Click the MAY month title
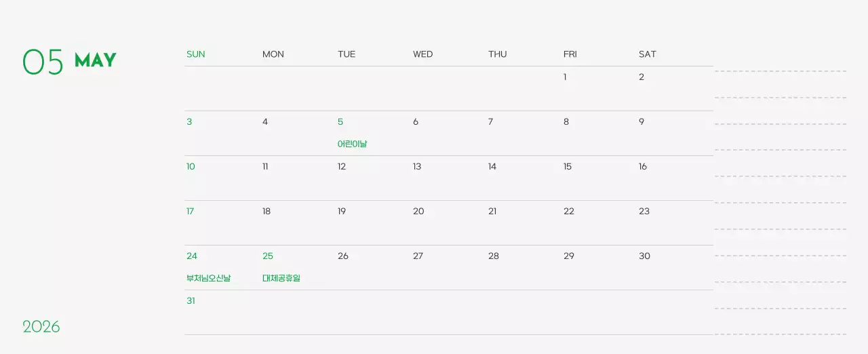This screenshot has height=354, width=868. (96, 60)
